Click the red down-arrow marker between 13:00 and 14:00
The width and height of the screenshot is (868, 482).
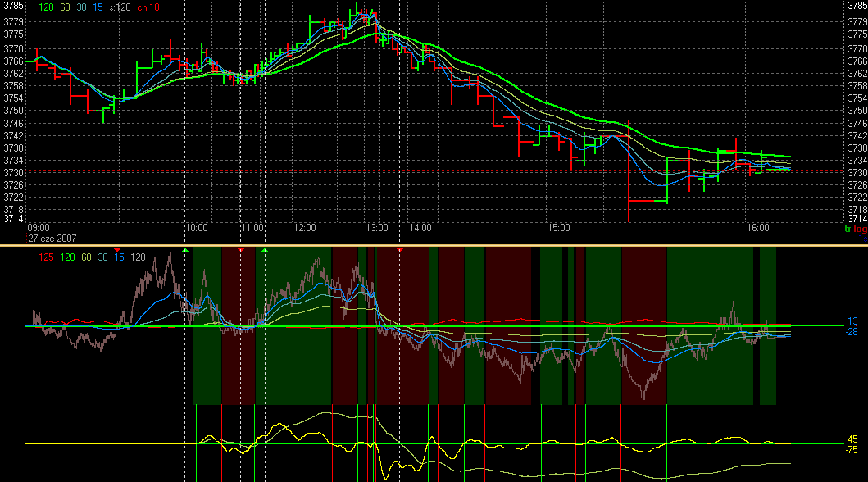pos(400,249)
